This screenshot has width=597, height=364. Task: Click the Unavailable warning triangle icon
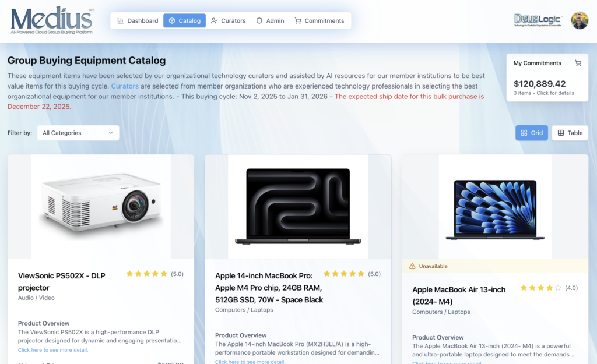[412, 266]
